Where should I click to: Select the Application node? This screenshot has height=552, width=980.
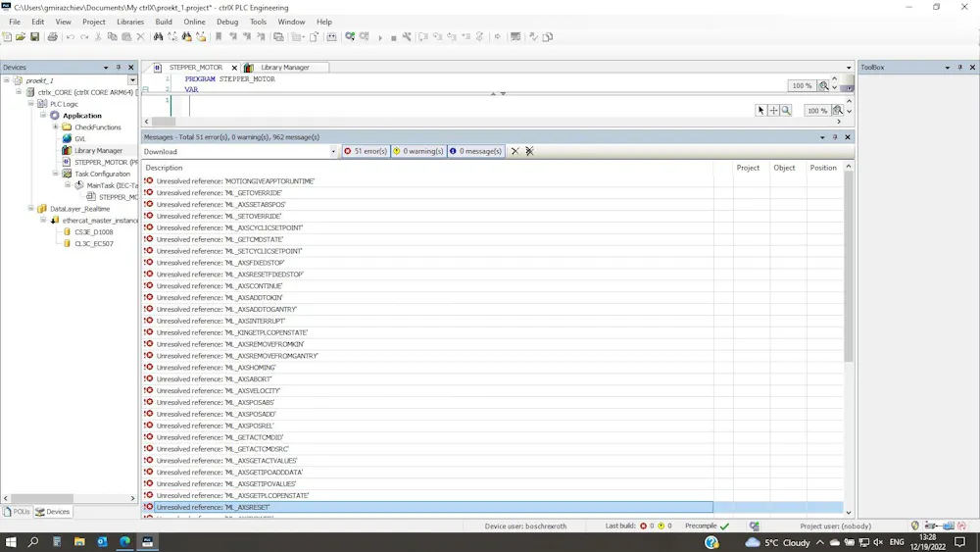click(81, 116)
